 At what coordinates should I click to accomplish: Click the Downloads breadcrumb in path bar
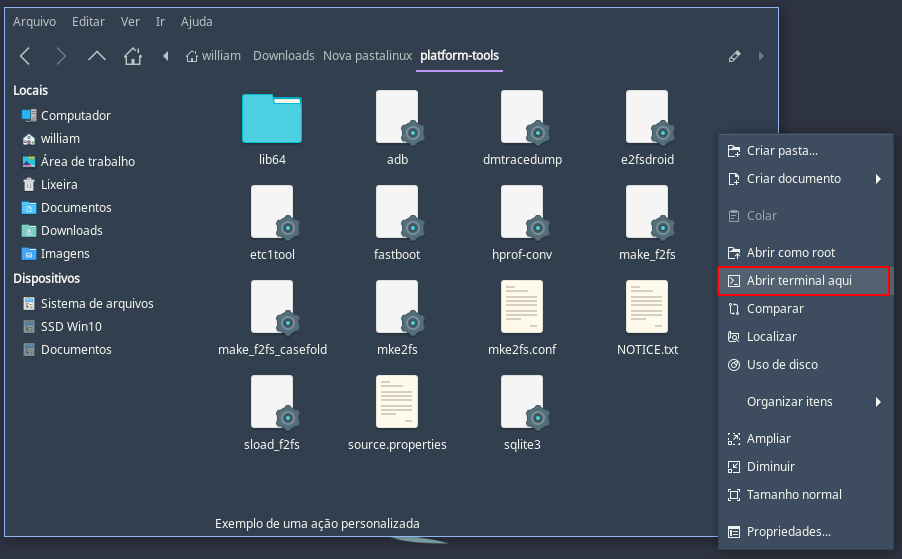tap(284, 56)
